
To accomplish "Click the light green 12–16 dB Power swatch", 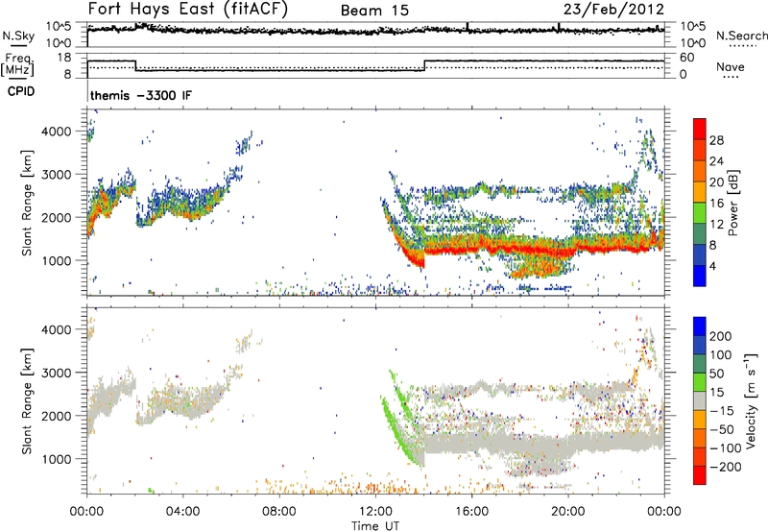I will [700, 213].
